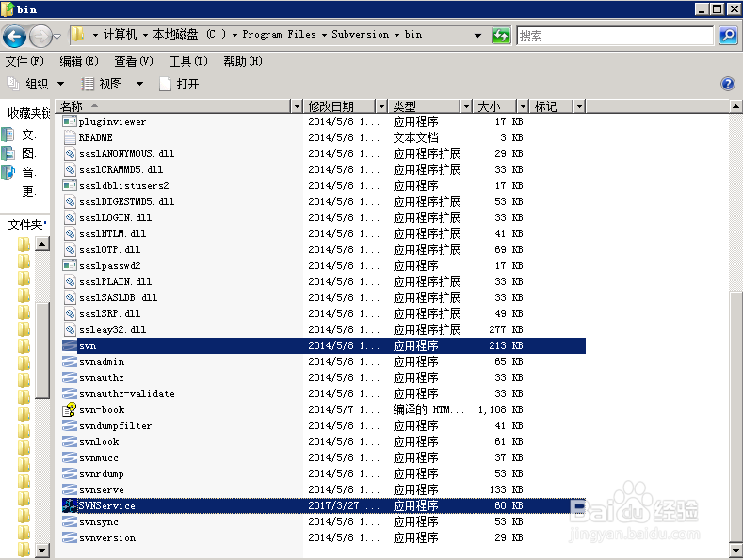743x560 pixels.
Task: Click the saslpasswd2 application icon
Action: pyautogui.click(x=70, y=265)
